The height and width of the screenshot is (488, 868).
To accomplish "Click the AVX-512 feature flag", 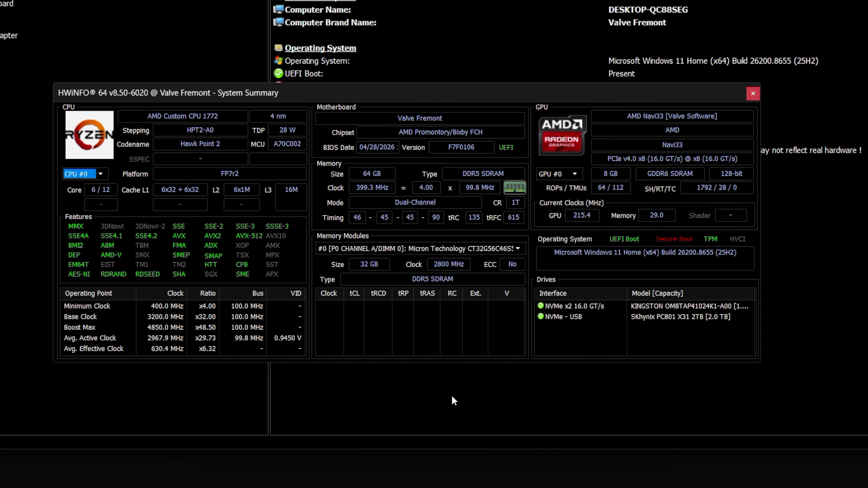I will [x=249, y=236].
